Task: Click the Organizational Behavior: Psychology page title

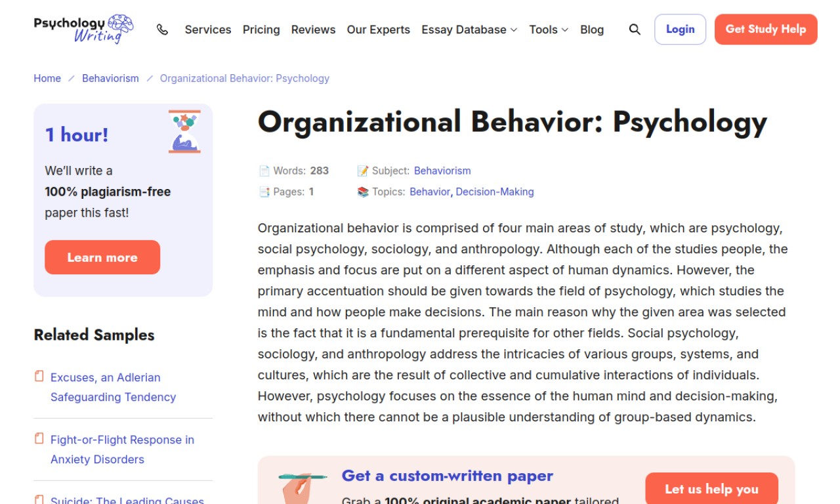Action: point(512,122)
